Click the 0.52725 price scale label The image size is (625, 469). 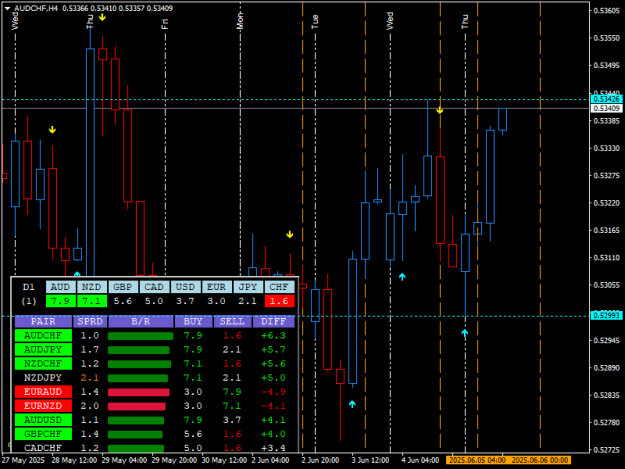pyautogui.click(x=607, y=450)
